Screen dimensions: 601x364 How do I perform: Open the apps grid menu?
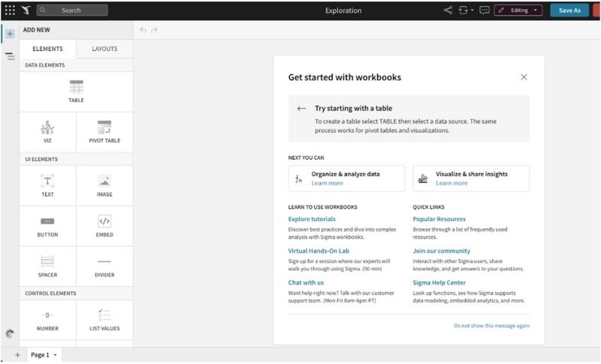[x=10, y=11]
